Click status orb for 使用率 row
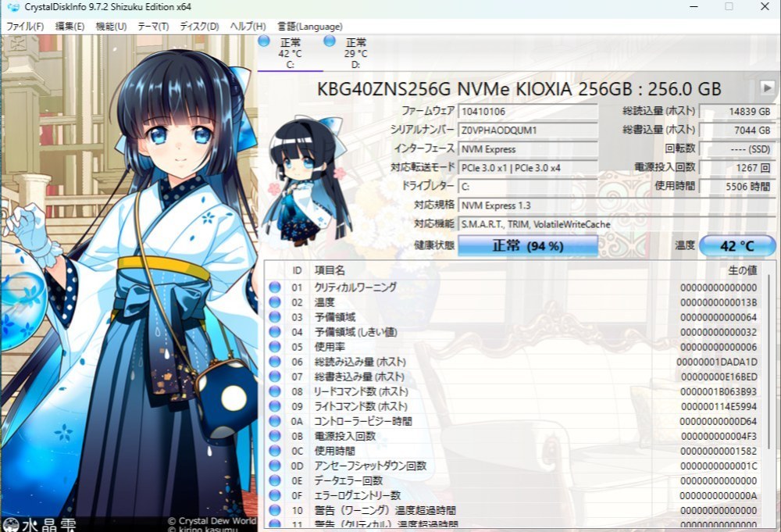This screenshot has width=781, height=532. pos(274,347)
